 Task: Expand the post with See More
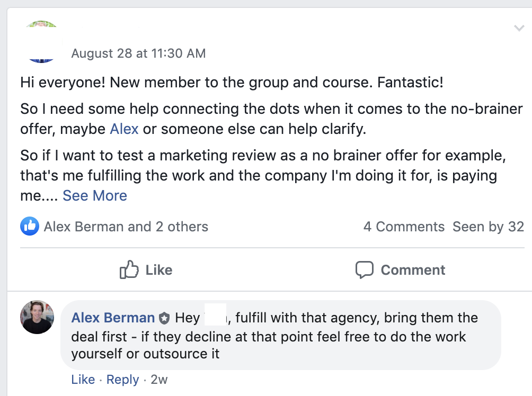(95, 196)
